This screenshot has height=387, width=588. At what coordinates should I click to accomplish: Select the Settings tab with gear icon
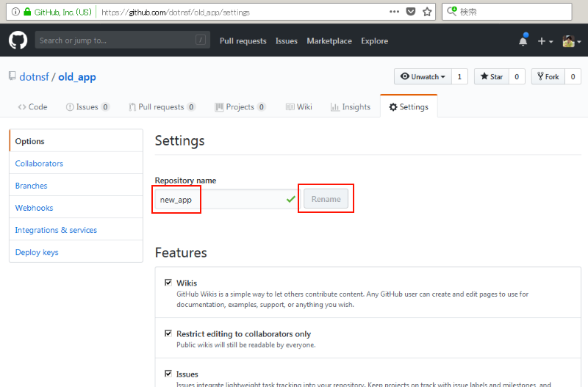(409, 106)
